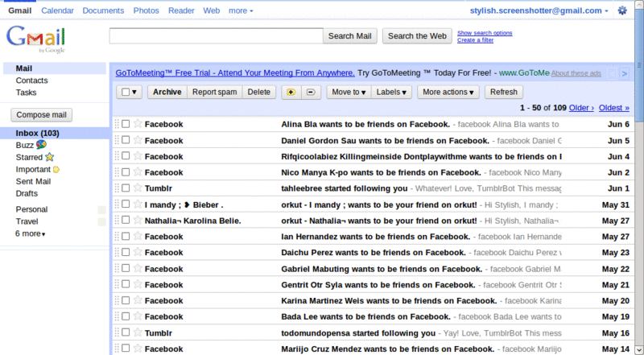
Task: Expand 6 more labels
Action: 31,233
